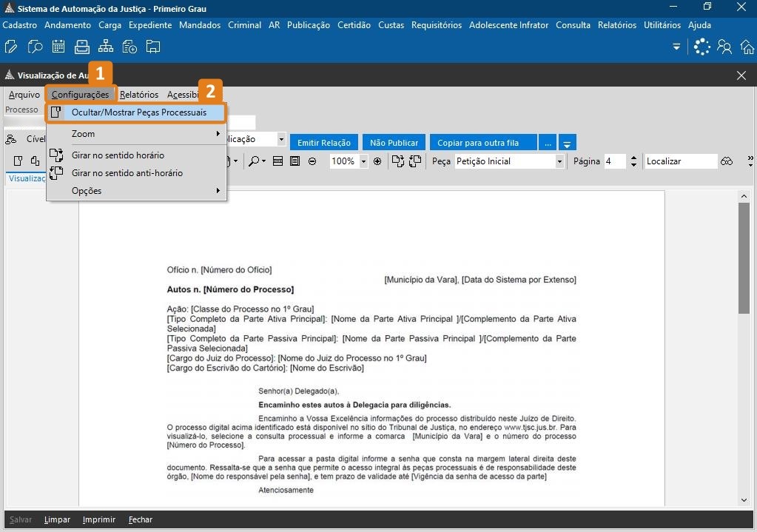
Task: Click Limpar in the bottom bar
Action: (57, 519)
